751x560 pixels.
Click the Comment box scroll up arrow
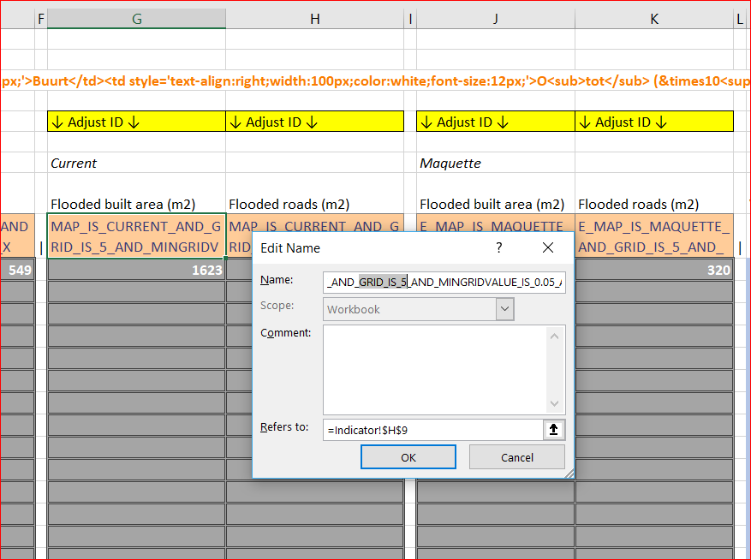555,337
